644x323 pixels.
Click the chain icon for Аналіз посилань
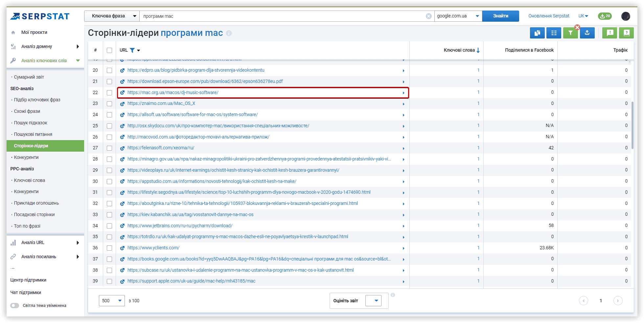pyautogui.click(x=13, y=257)
